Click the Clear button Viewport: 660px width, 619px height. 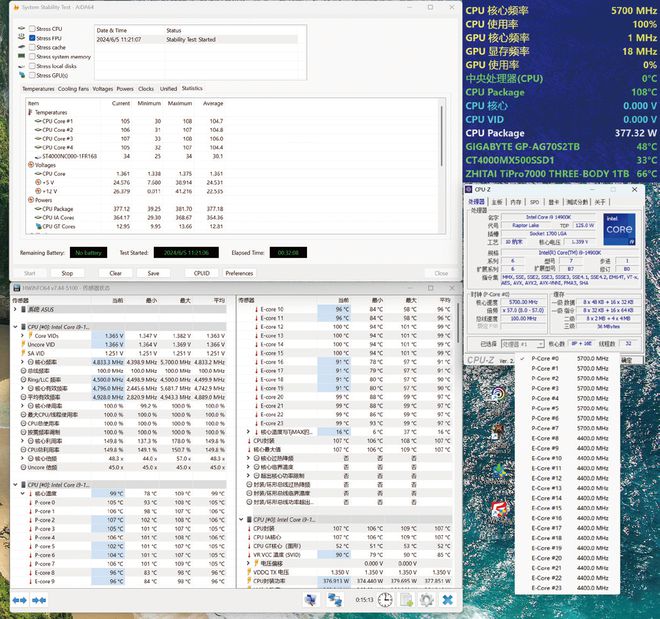115,273
